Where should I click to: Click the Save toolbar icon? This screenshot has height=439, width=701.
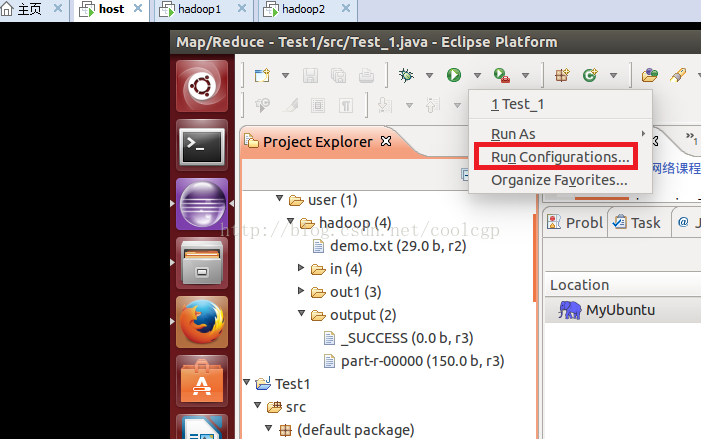[x=310, y=75]
